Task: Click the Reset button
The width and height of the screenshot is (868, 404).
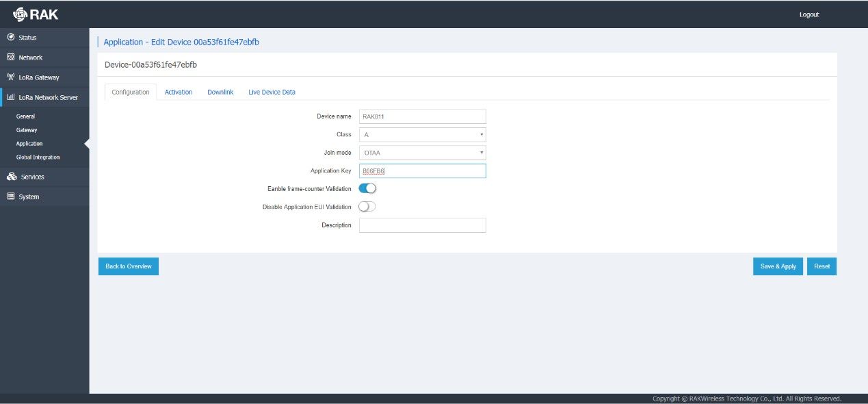Action: click(822, 266)
